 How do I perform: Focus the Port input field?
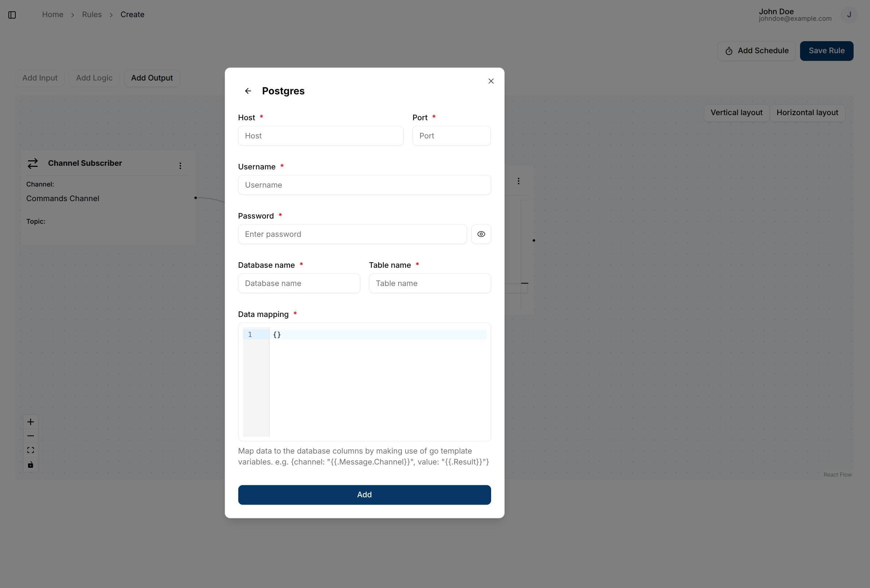[x=451, y=136]
